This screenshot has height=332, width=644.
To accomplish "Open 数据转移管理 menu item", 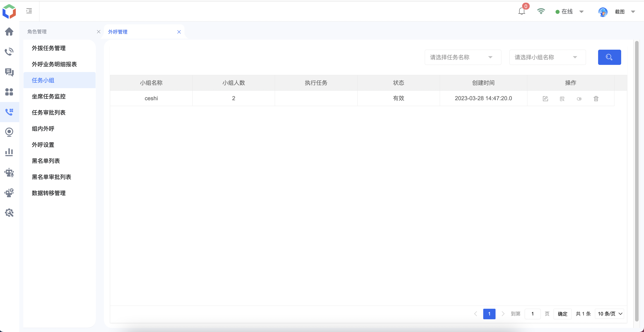I will click(x=60, y=193).
